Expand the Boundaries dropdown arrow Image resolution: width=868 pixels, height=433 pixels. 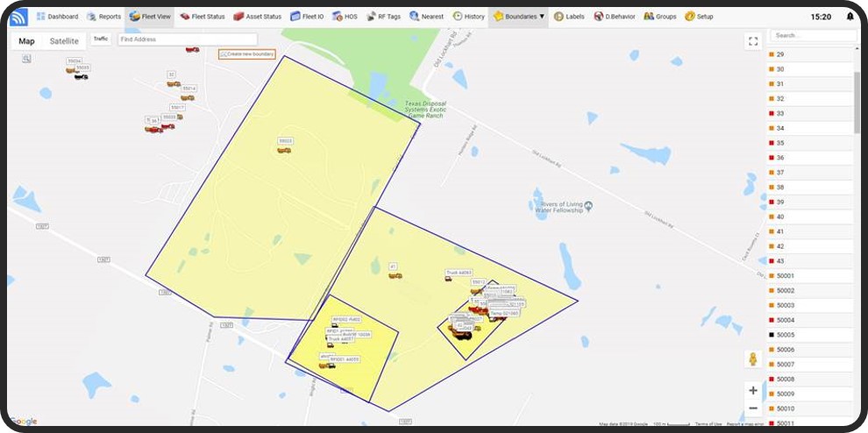coord(542,17)
